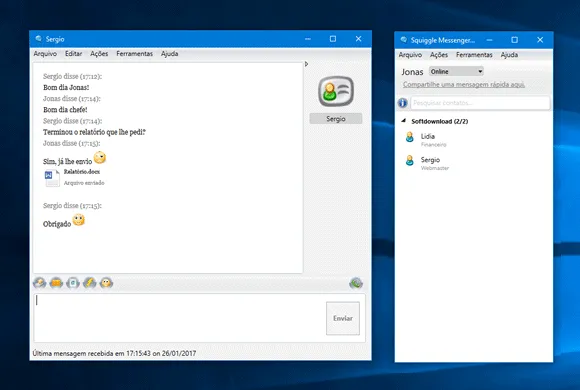Open Arquivo menu in Sergio chat window
This screenshot has width=580, height=390.
coord(45,54)
